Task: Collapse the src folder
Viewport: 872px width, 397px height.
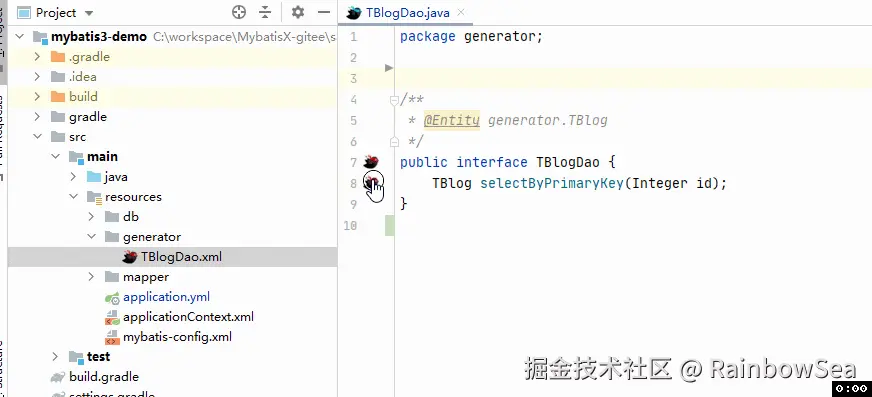Action: [37, 137]
